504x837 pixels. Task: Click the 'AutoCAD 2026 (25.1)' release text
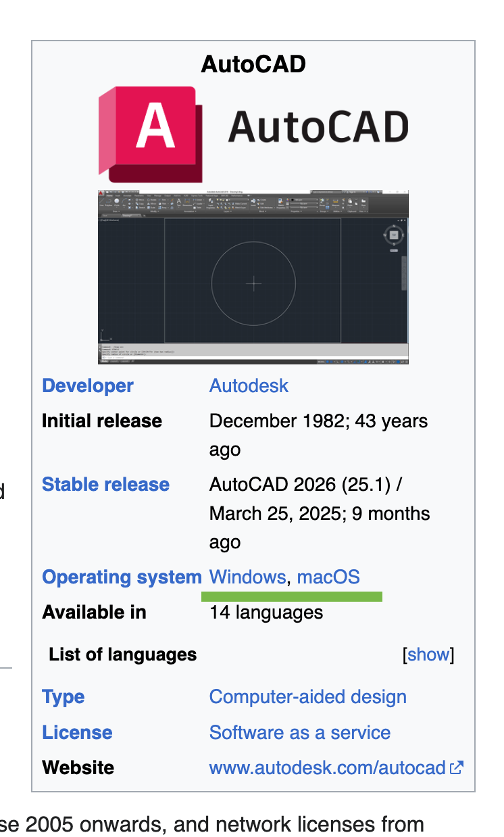(306, 485)
